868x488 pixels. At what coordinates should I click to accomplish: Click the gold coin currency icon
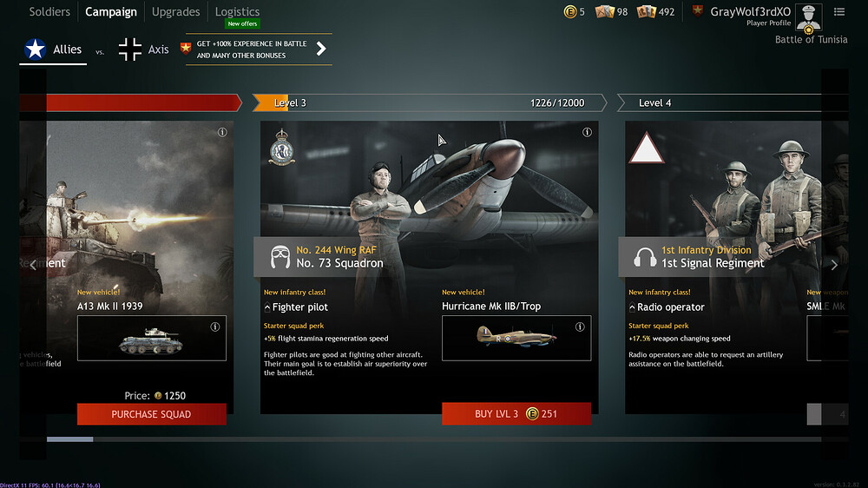click(x=569, y=11)
